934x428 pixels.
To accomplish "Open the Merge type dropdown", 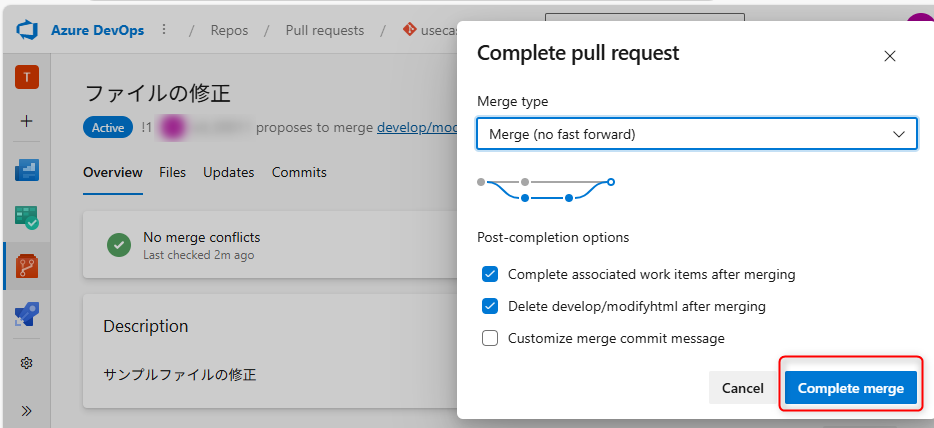I will pyautogui.click(x=696, y=134).
